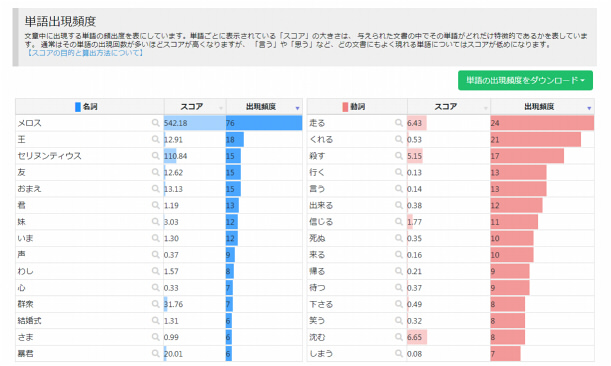Click score value 31.76 for 群衆
Screen dimensions: 611x366
173,304
